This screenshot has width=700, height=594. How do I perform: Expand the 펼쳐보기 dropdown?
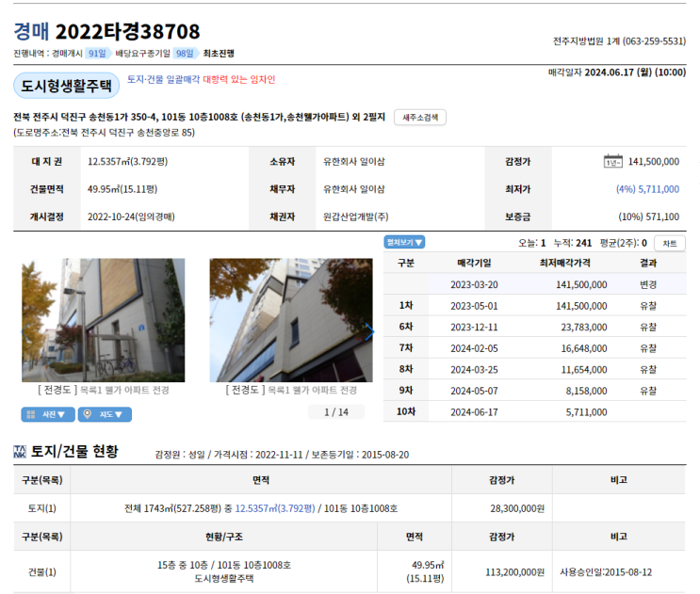[x=404, y=242]
